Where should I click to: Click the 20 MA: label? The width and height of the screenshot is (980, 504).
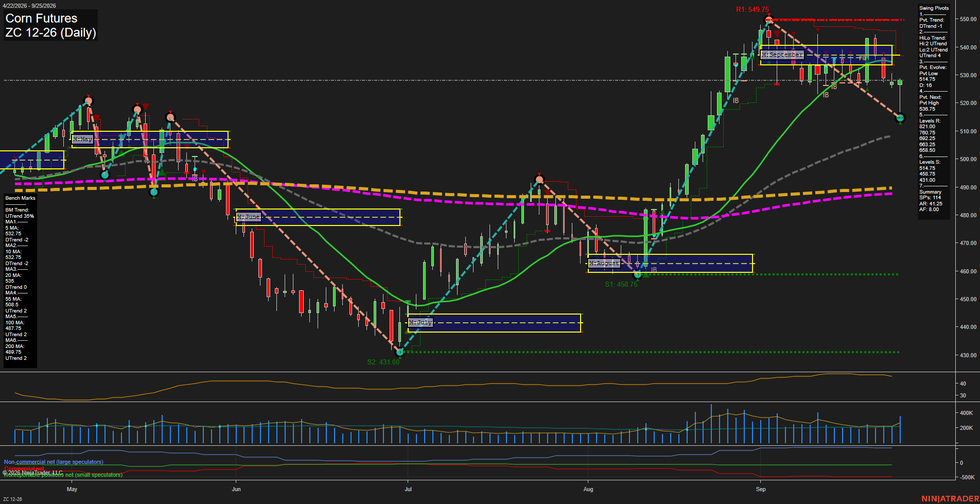pos(13,275)
